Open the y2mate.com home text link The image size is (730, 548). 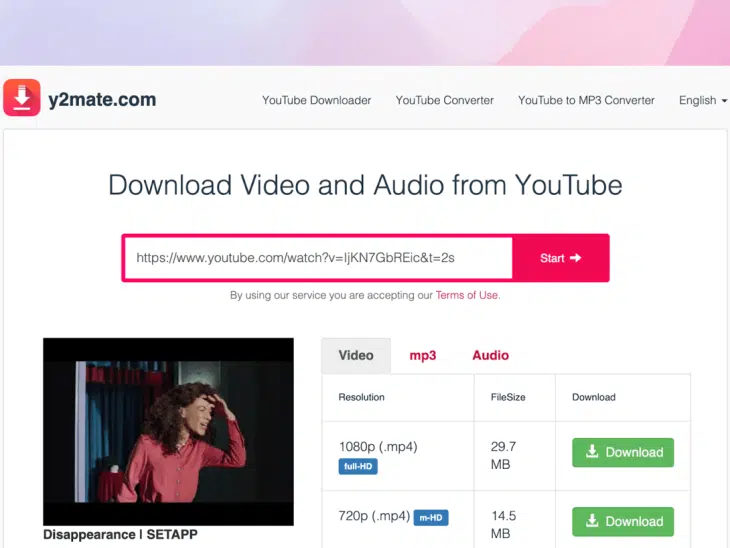click(102, 100)
